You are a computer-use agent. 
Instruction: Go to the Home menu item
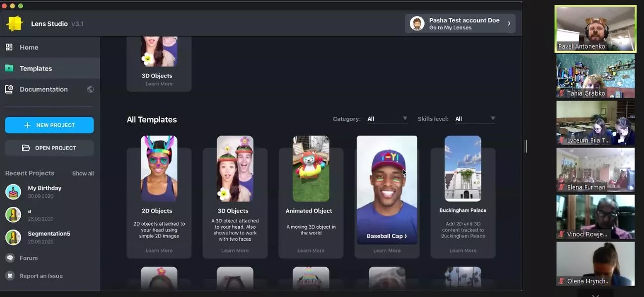tap(50, 47)
